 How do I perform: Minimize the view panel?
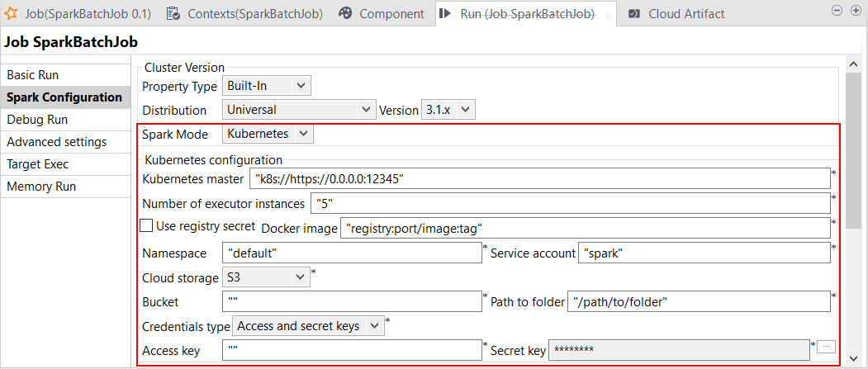(x=836, y=10)
